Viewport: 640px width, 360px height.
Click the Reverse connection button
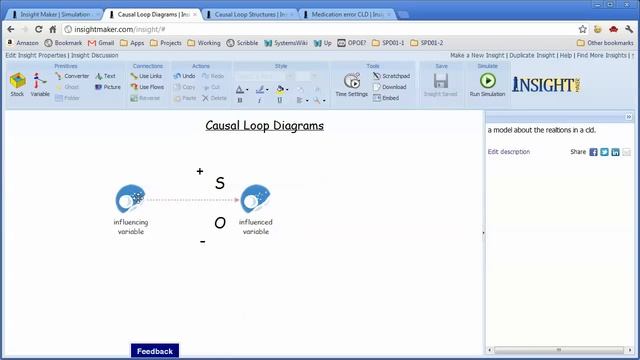[x=145, y=98]
